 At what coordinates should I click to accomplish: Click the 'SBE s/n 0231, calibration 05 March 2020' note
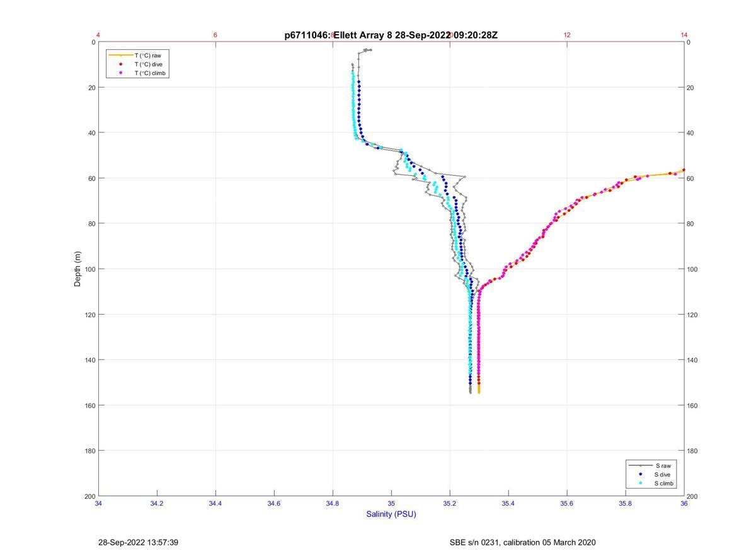click(x=522, y=542)
